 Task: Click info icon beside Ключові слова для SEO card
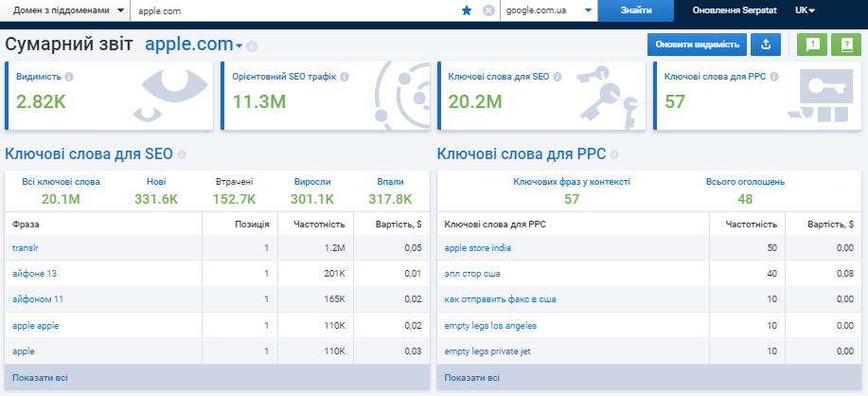pos(556,77)
